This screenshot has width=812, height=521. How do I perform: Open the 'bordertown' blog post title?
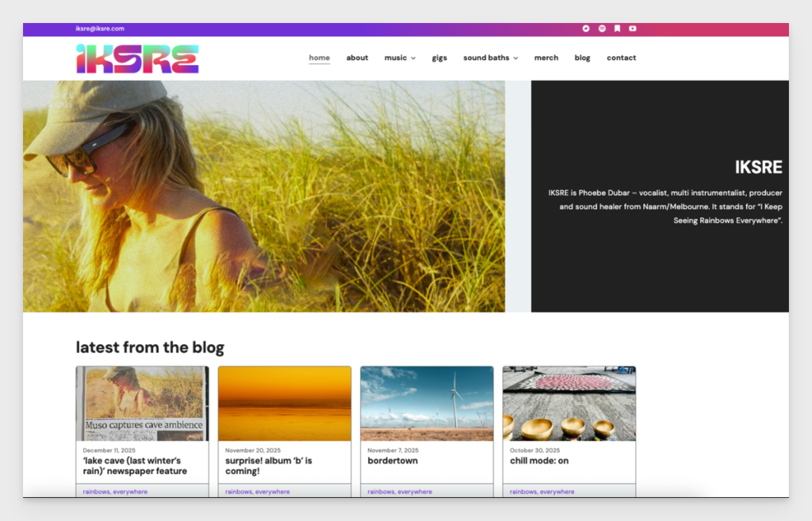click(x=393, y=461)
